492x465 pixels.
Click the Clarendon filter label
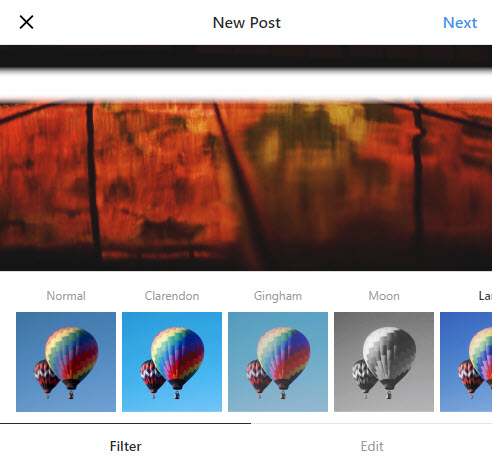172,296
